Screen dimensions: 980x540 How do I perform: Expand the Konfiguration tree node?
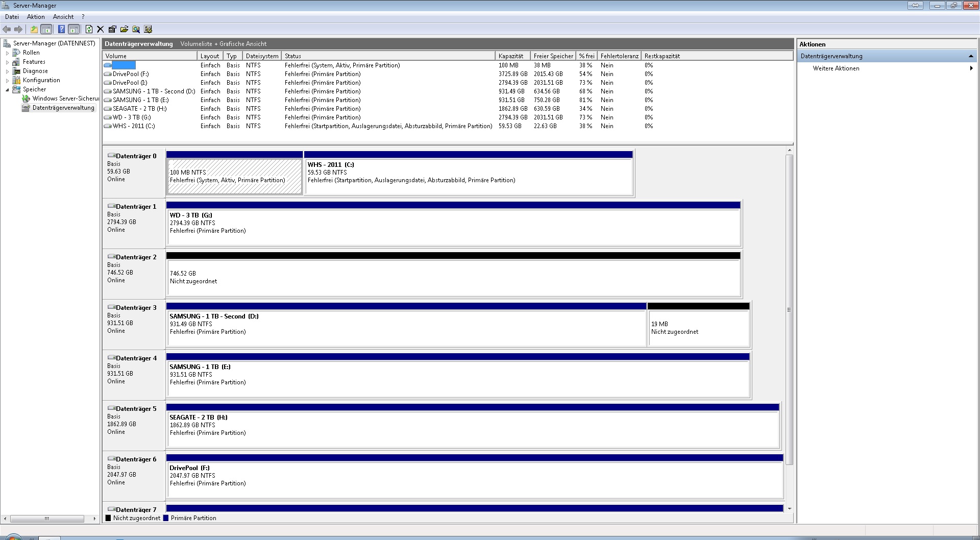7,80
